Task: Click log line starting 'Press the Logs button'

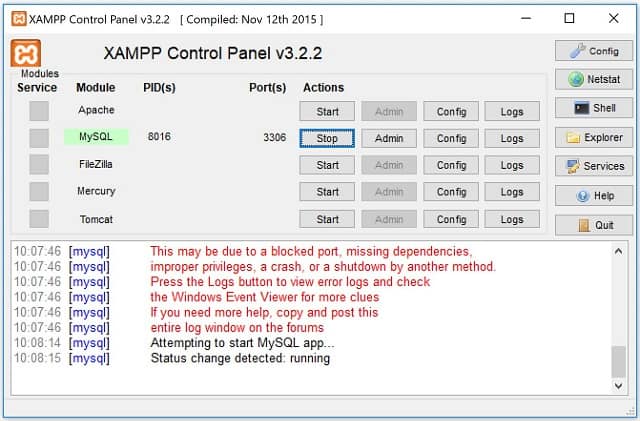Action: coord(290,282)
